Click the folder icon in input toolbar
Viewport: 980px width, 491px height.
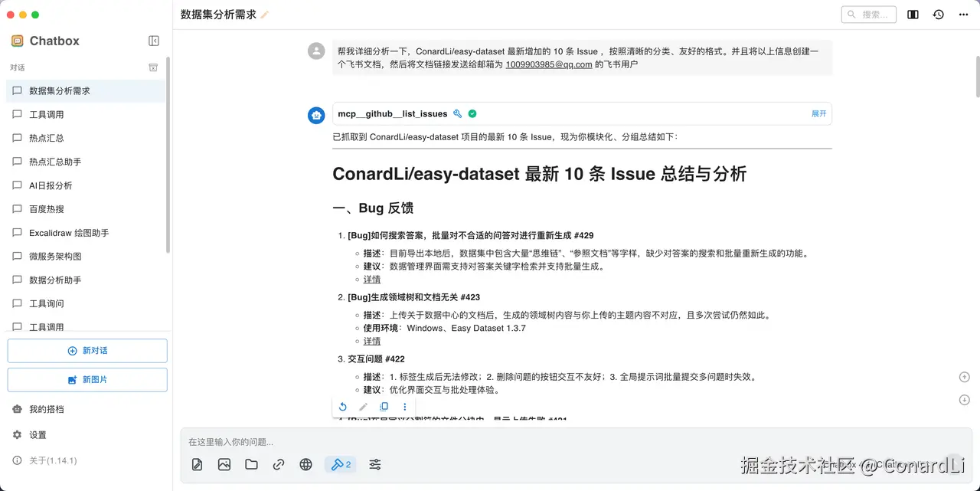251,464
